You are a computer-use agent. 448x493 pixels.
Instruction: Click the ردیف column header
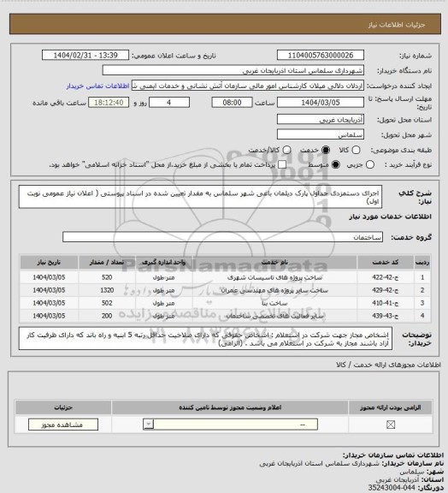pos(422,262)
